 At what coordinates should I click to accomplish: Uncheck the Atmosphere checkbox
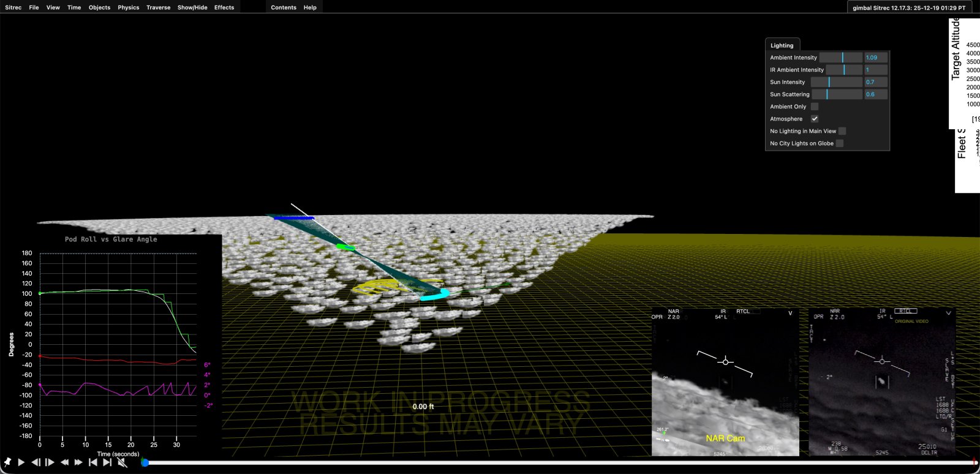815,119
